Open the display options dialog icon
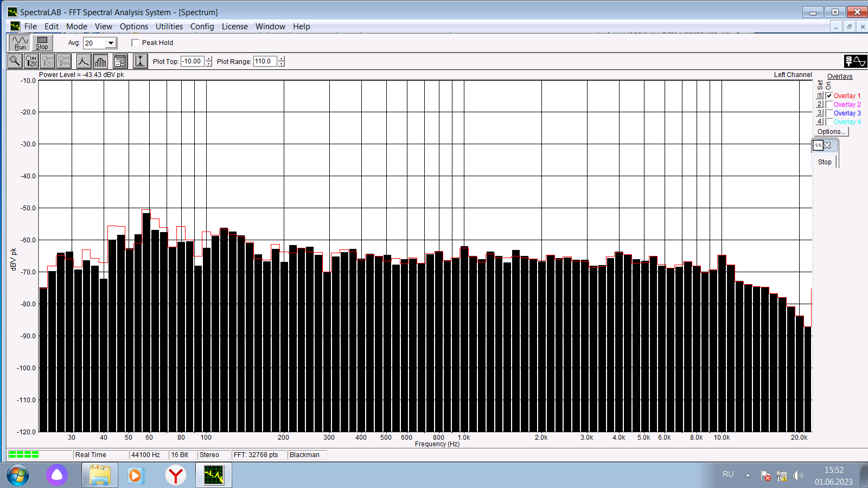 120,61
